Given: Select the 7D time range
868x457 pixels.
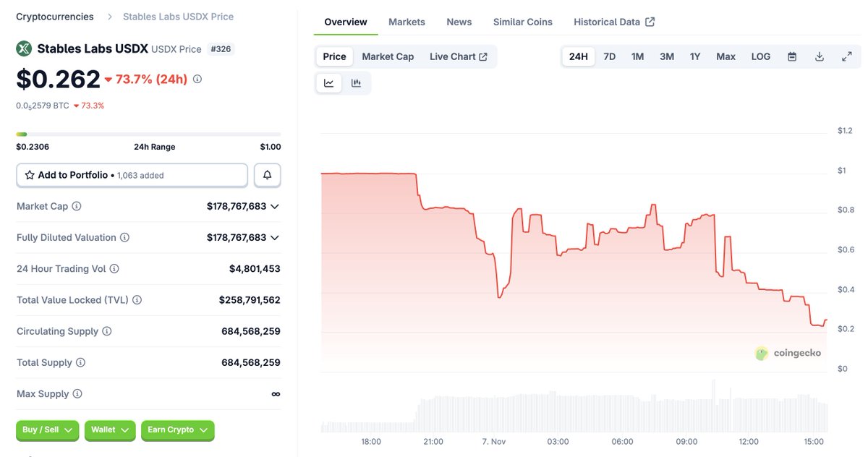Looking at the screenshot, I should (x=610, y=56).
